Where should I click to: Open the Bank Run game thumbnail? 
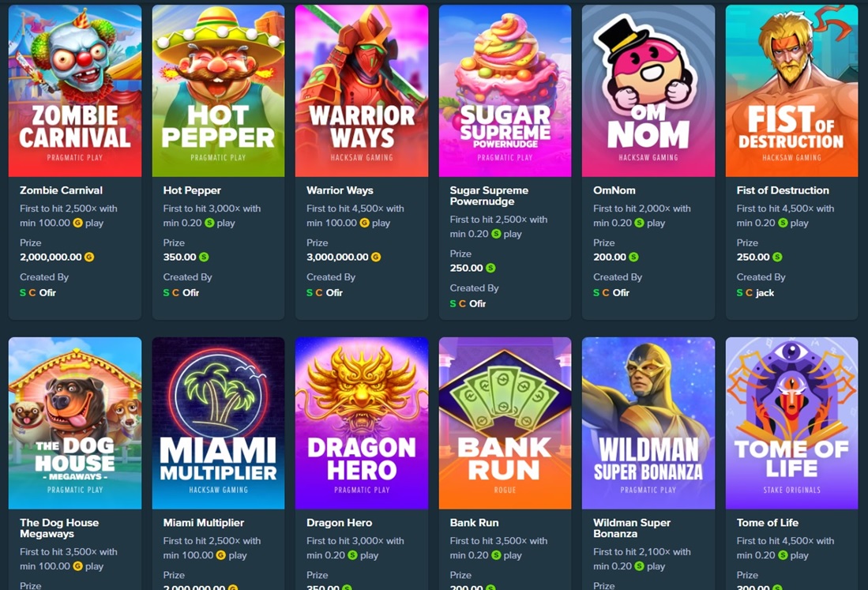point(505,423)
